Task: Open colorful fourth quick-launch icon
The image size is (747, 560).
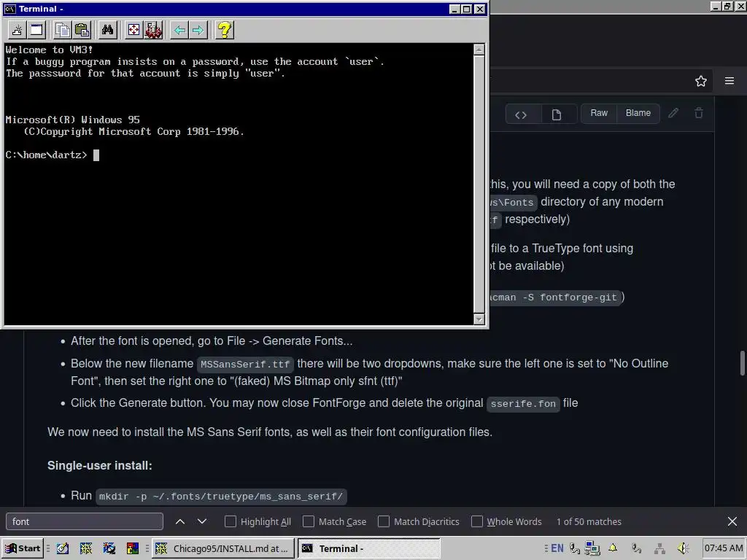Action: pyautogui.click(x=133, y=548)
